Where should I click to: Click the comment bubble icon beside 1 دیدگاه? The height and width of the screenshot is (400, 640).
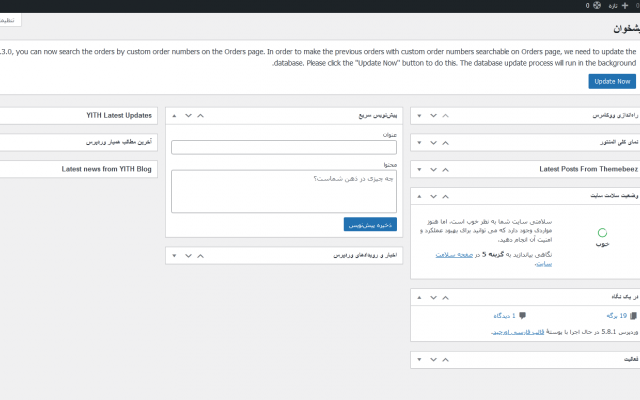tap(522, 316)
